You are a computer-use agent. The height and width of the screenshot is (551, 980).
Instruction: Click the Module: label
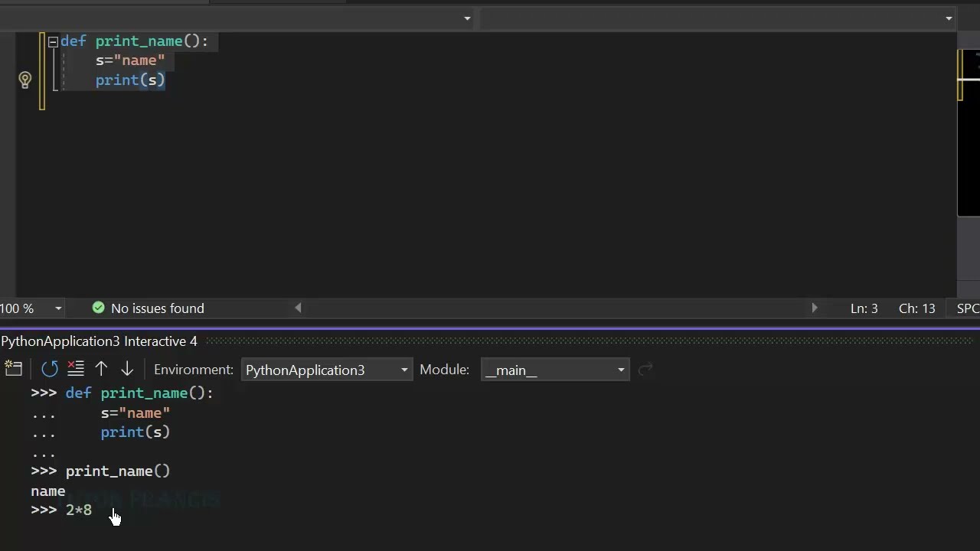pyautogui.click(x=444, y=370)
